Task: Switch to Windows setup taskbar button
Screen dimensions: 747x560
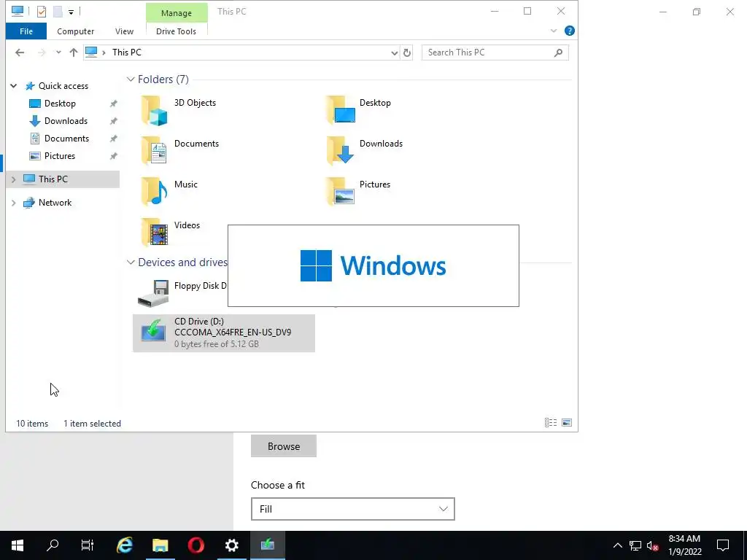Action: tap(267, 545)
